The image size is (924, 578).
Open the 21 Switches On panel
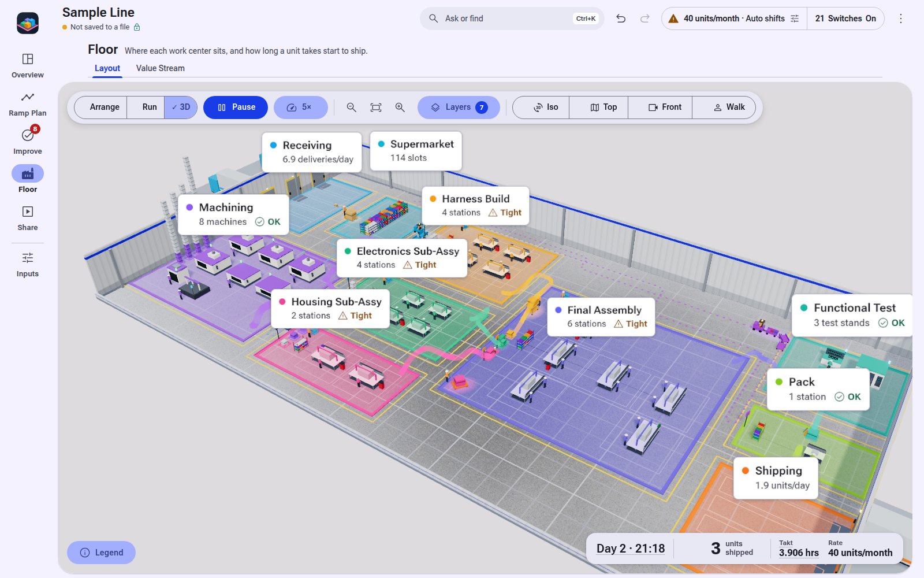point(845,18)
